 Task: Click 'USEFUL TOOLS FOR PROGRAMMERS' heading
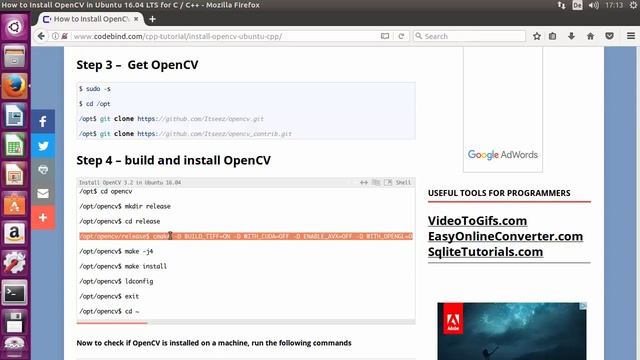(499, 193)
